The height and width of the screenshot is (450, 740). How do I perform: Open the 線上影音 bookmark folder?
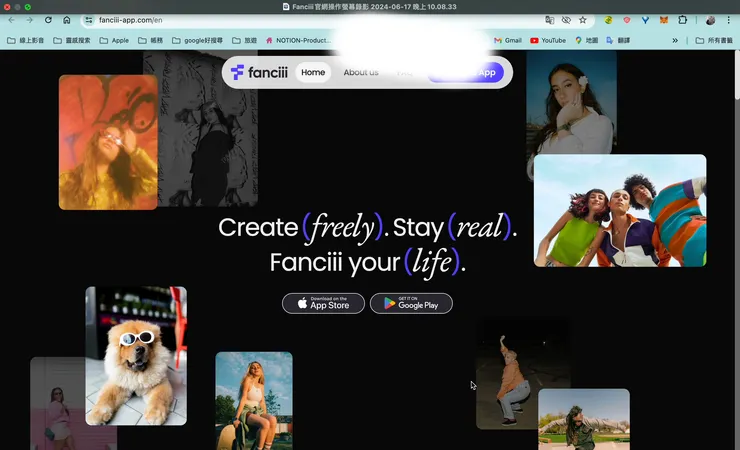[x=25, y=41]
